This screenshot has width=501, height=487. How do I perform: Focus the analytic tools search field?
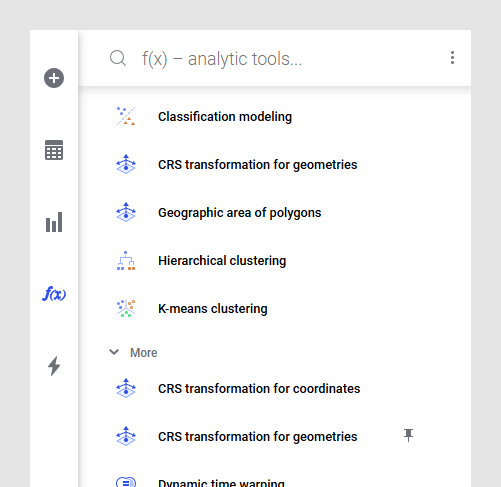[x=222, y=59]
